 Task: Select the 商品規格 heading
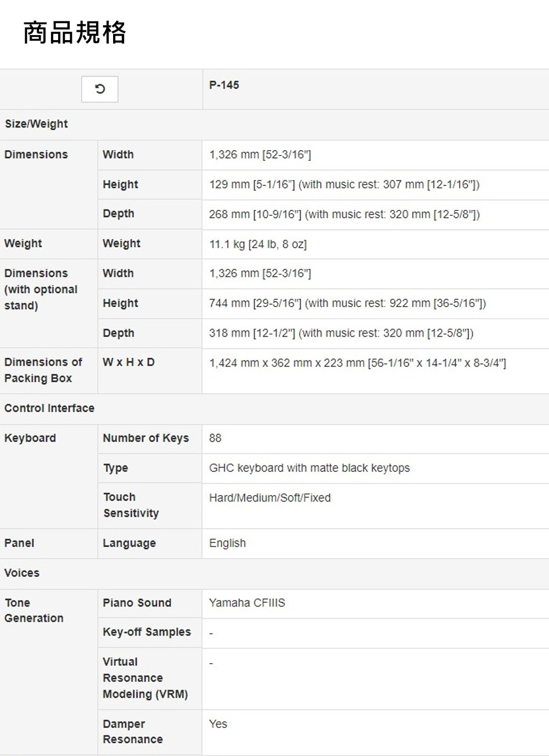pyautogui.click(x=75, y=32)
